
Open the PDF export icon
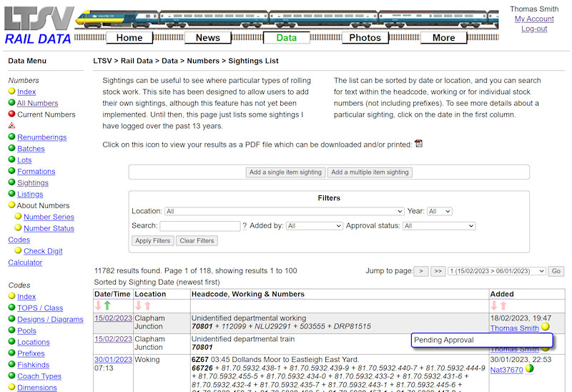pyautogui.click(x=418, y=144)
